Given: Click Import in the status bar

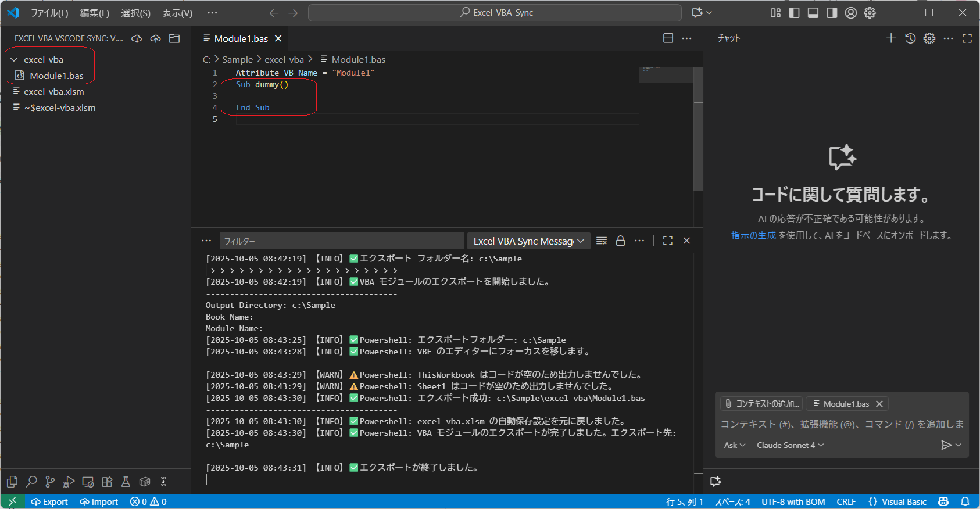Looking at the screenshot, I should tap(99, 501).
